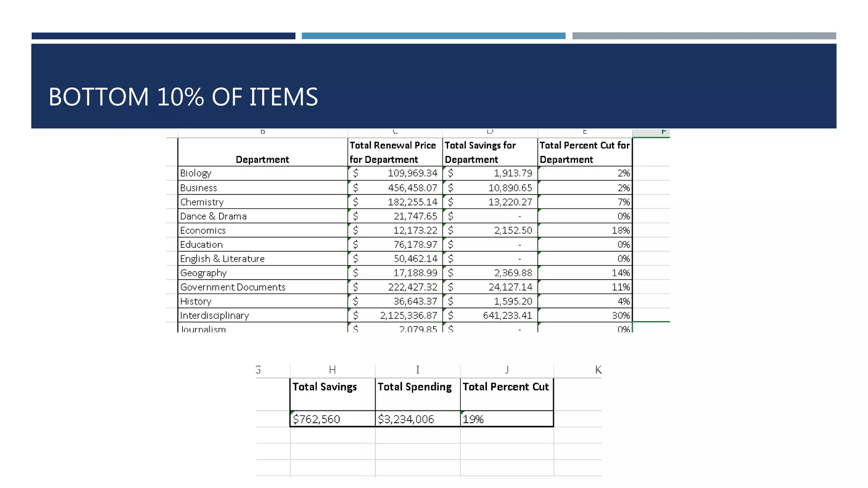Select savings value 2,369.88 for Geography
The image size is (868, 488).
(x=490, y=273)
